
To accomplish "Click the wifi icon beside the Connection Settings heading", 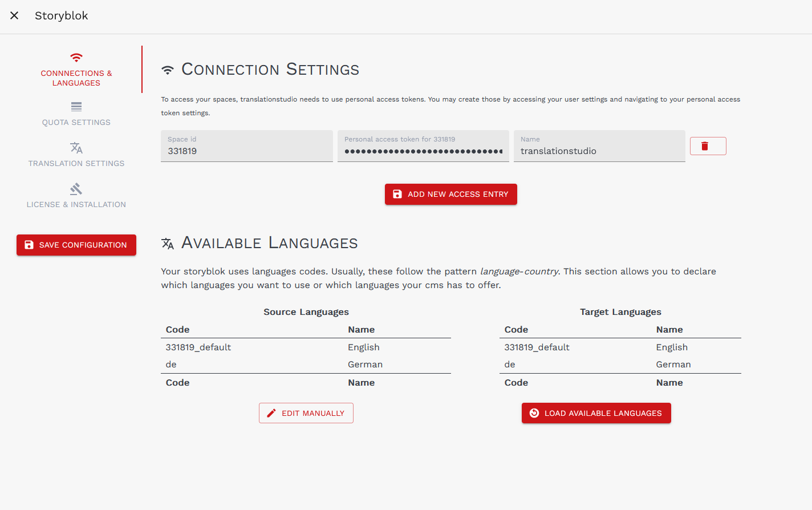I will coord(168,70).
